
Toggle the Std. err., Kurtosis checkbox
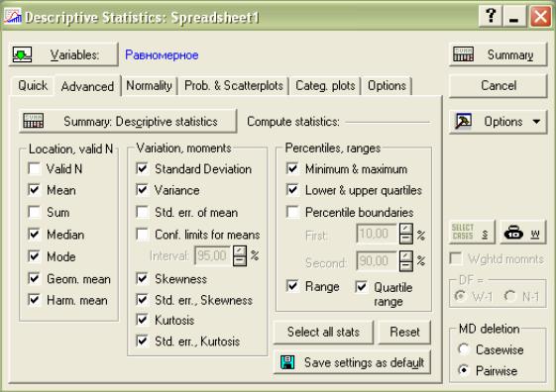click(x=142, y=342)
